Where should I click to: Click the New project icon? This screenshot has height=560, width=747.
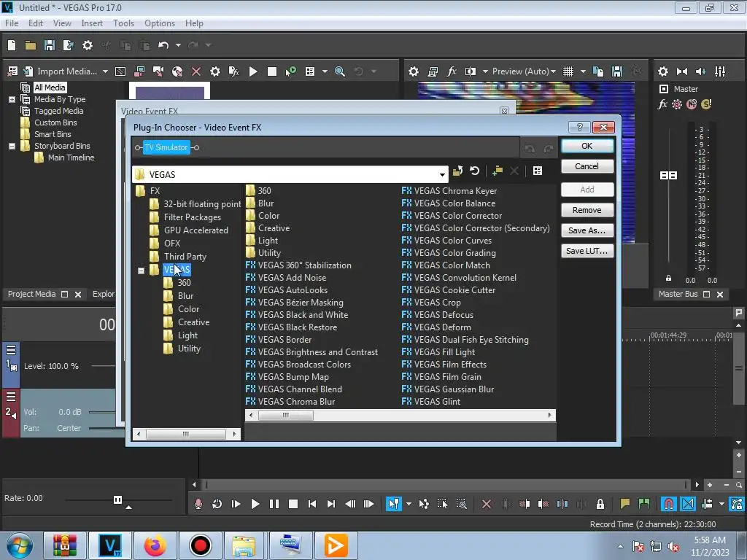click(12, 45)
